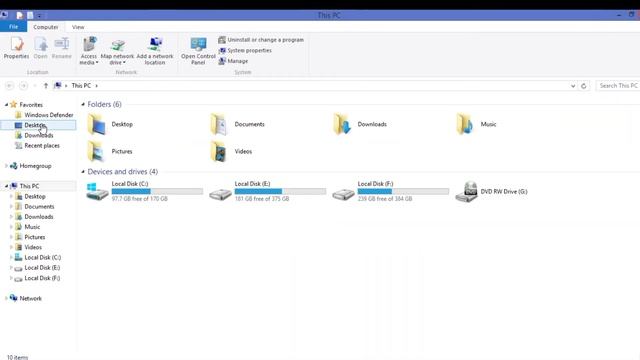Go back with the Back arrow
The width and height of the screenshot is (640, 360).
(x=10, y=86)
